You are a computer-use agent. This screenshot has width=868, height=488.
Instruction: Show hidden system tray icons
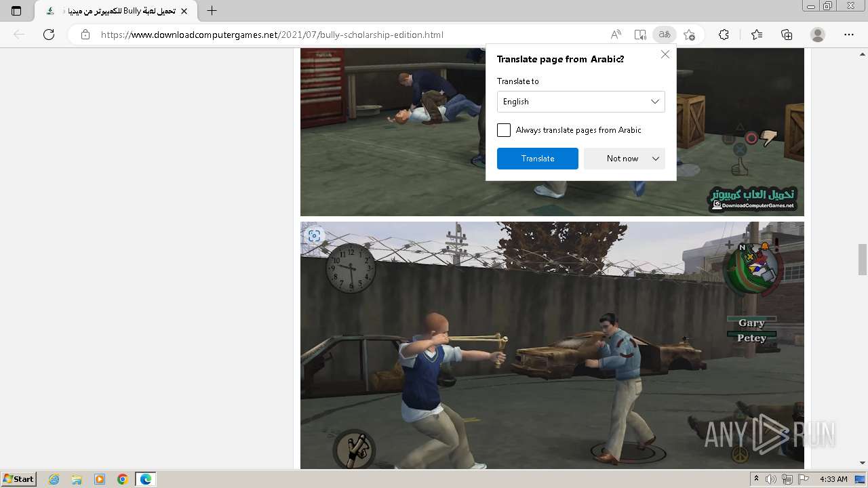[x=756, y=479]
